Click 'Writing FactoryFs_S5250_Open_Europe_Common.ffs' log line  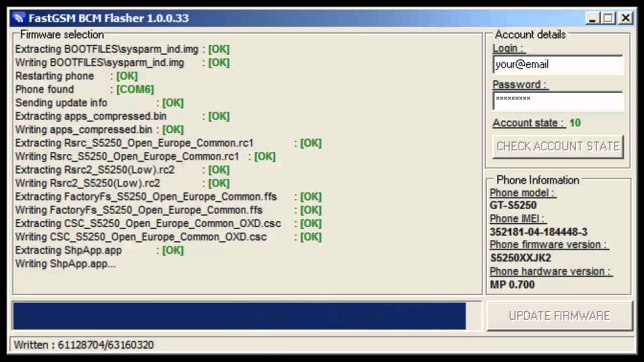(169, 210)
